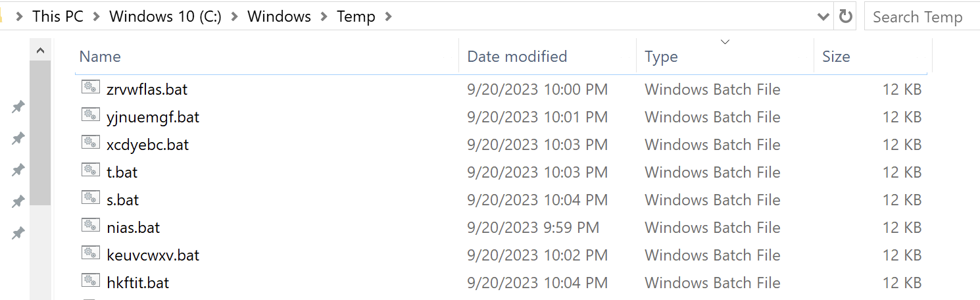Open the address bar history dropdown
980x300 pixels.
(x=823, y=17)
